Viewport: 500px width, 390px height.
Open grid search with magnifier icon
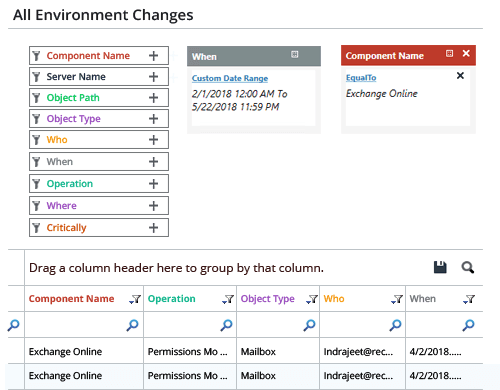click(468, 267)
